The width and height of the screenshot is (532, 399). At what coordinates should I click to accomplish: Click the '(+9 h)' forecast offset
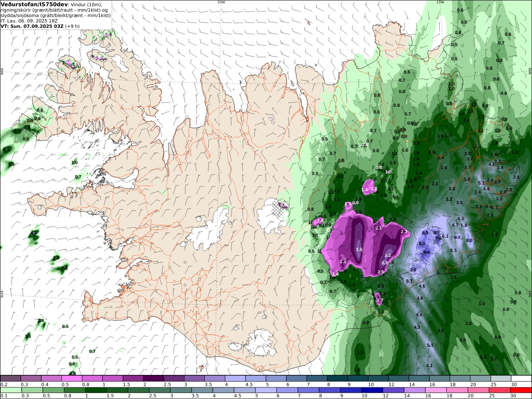pos(72,26)
